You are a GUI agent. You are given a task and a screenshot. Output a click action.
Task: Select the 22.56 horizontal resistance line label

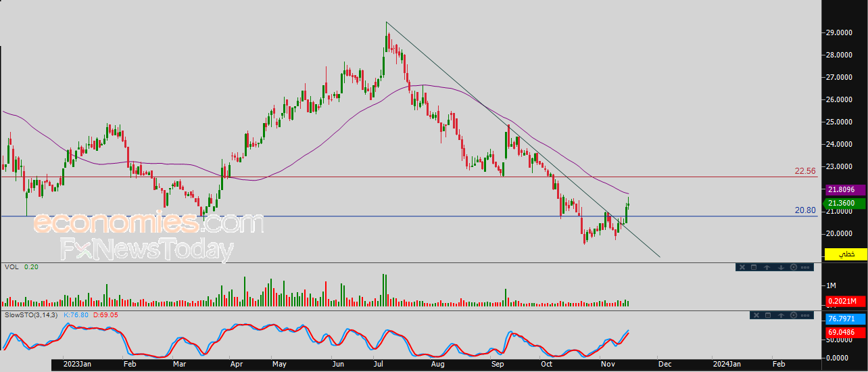(804, 171)
